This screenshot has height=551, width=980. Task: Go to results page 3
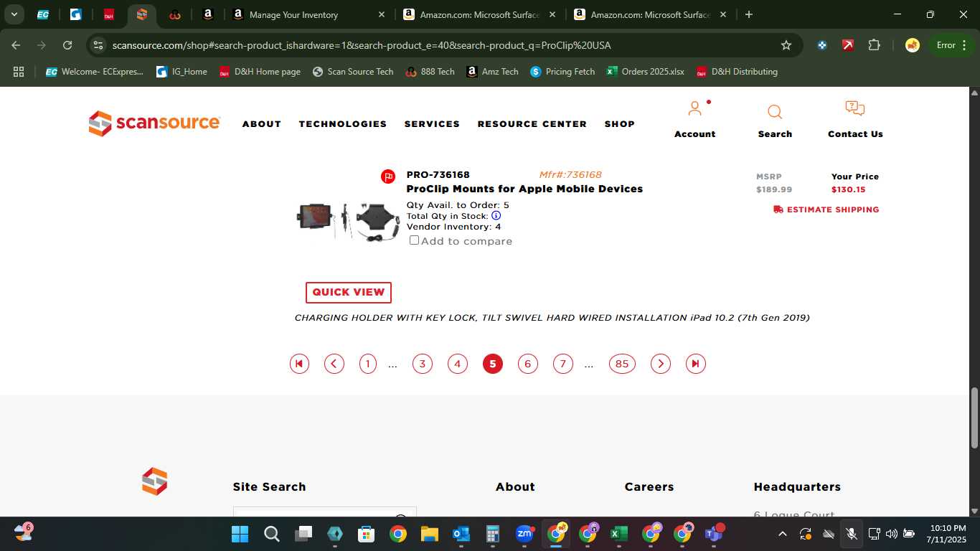point(423,364)
